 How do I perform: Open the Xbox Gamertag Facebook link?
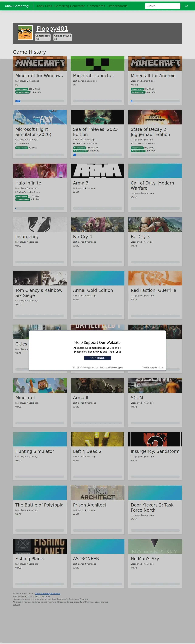48,594
